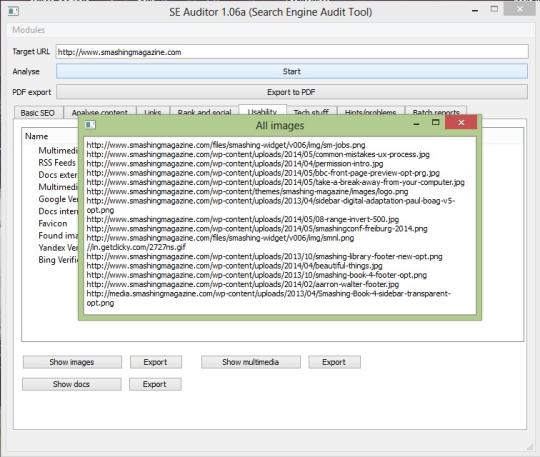Click Export button next to Show multimedia
This screenshot has width=540, height=457.
[334, 362]
